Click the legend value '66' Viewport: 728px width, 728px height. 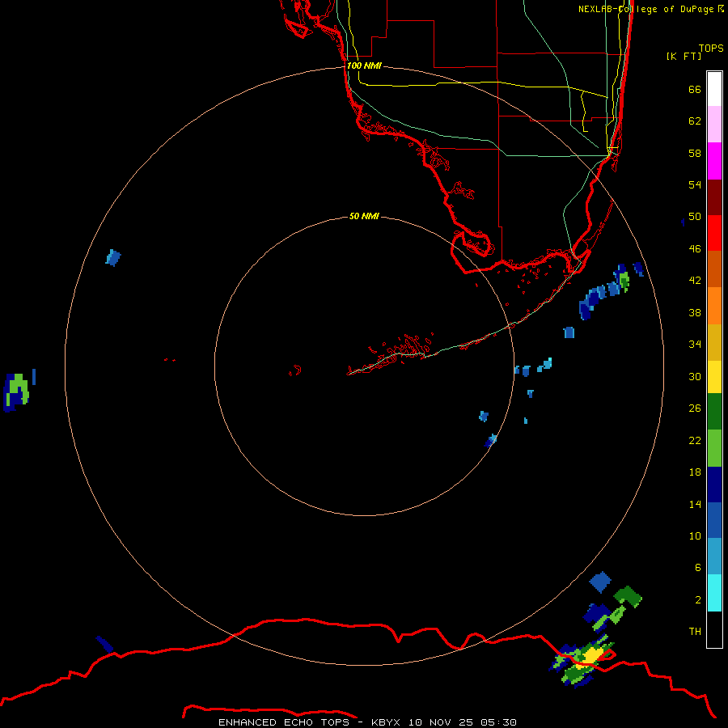coord(695,89)
